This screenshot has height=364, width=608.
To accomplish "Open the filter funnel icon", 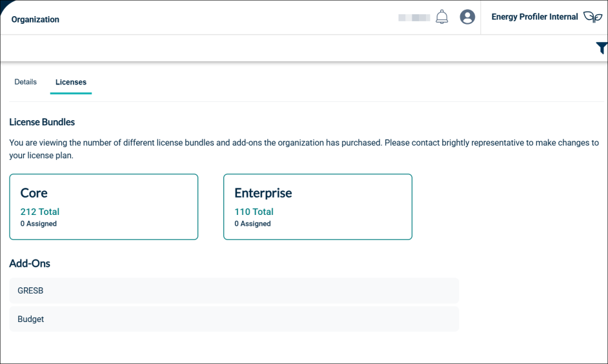I will (x=601, y=48).
